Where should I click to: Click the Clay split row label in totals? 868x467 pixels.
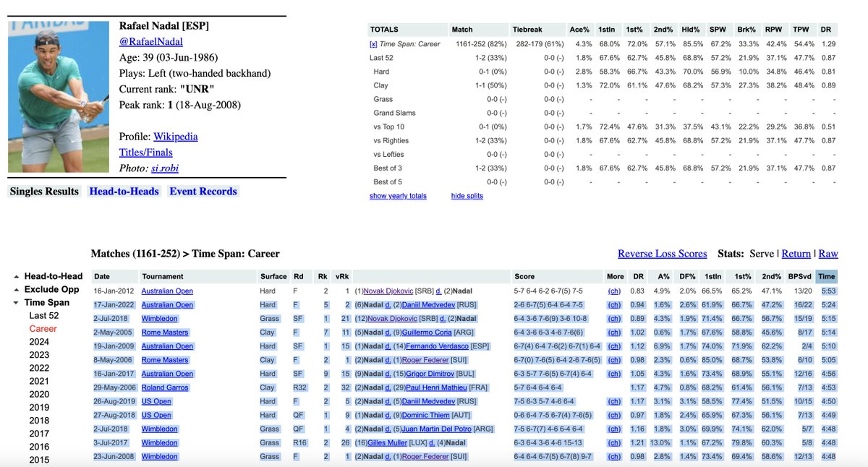coord(381,85)
